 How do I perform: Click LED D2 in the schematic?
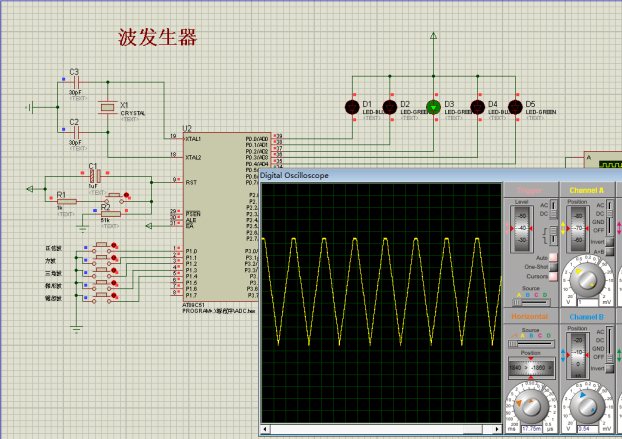coord(390,107)
